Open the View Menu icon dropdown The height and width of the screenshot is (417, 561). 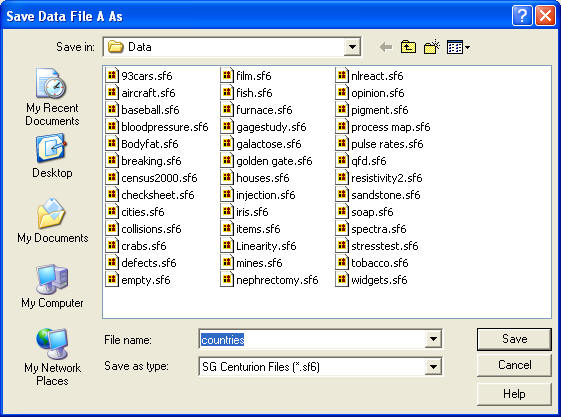pos(458,47)
